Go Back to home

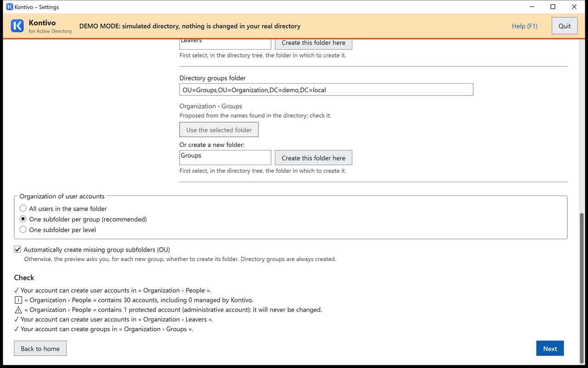pos(40,348)
